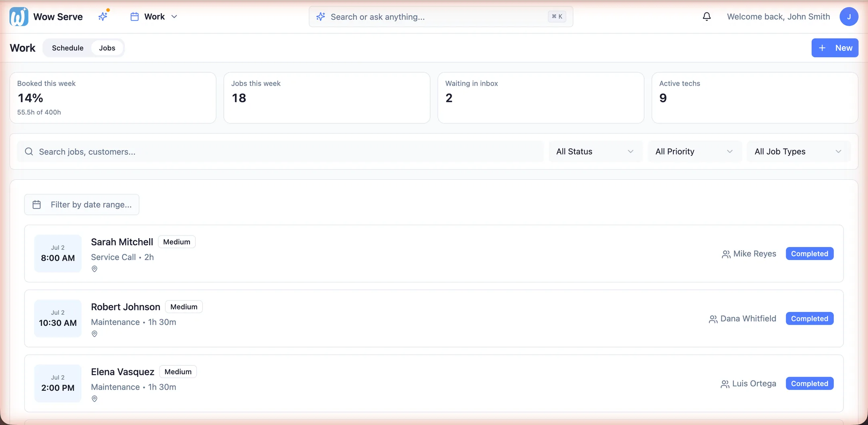
Task: Open the Booked this week card
Action: click(x=113, y=98)
